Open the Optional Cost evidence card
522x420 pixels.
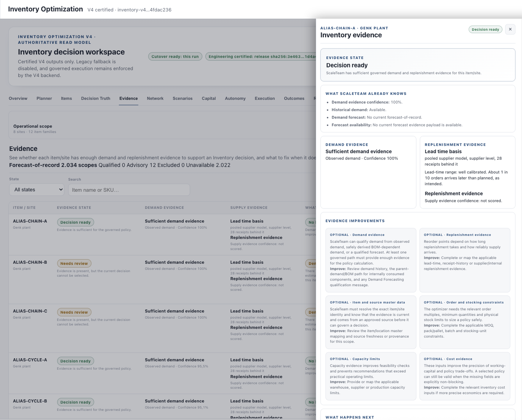point(465,377)
